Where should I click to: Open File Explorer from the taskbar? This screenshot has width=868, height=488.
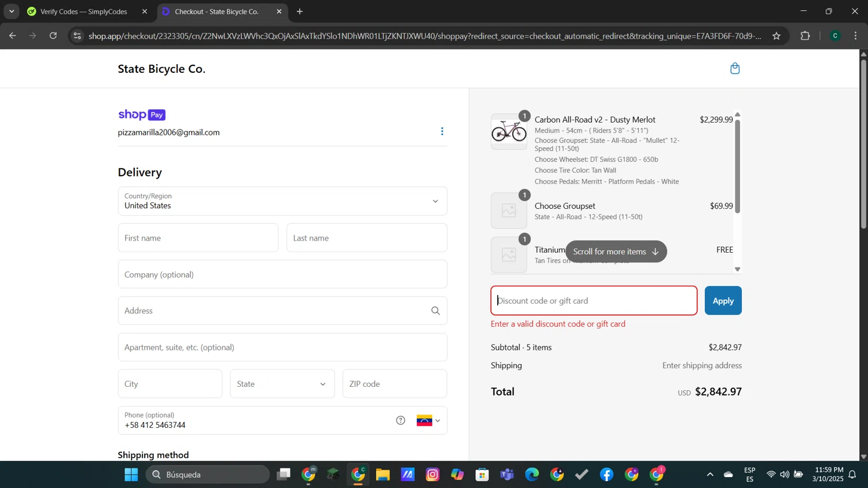pyautogui.click(x=382, y=475)
